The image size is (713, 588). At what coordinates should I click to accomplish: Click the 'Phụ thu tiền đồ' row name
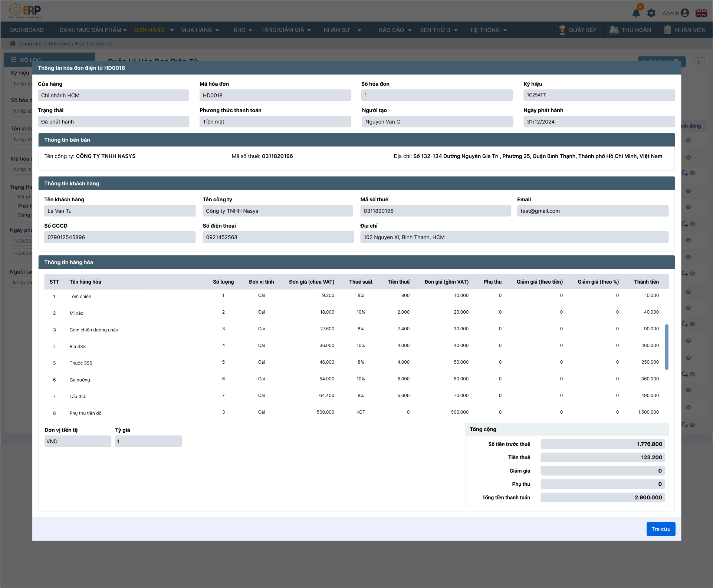85,413
